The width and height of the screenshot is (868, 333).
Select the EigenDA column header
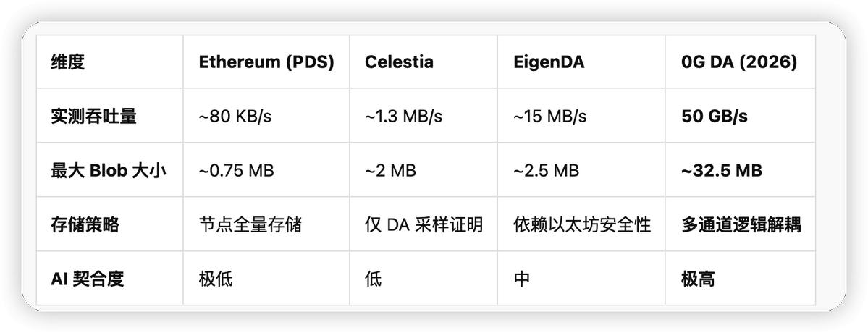tap(549, 62)
